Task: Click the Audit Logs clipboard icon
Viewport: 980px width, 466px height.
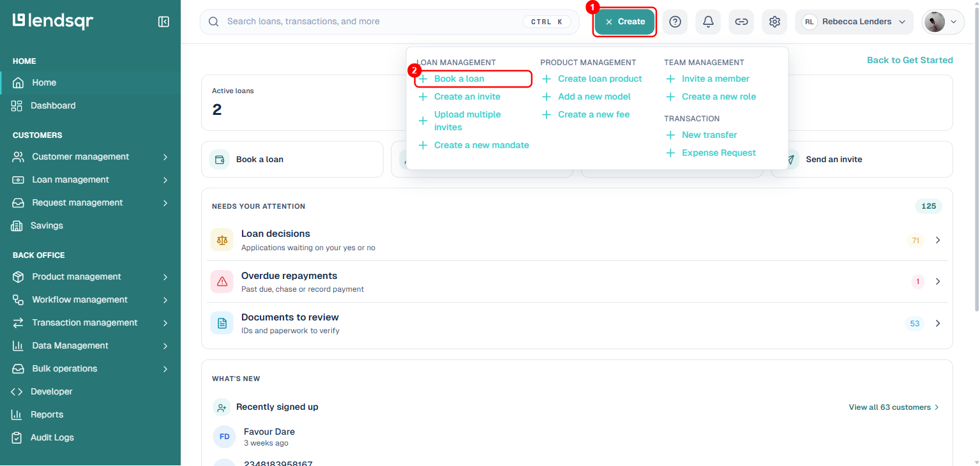Action: tap(17, 438)
